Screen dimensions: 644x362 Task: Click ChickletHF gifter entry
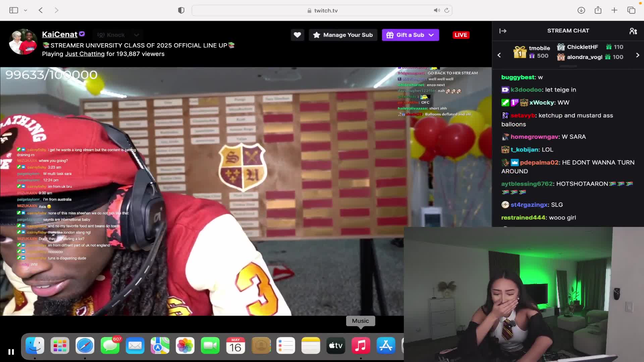click(590, 47)
